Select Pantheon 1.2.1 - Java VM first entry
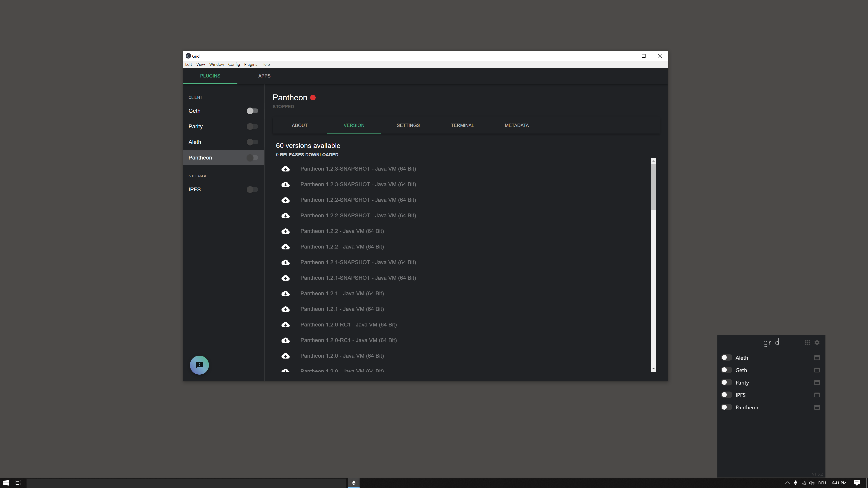Image resolution: width=868 pixels, height=488 pixels. click(342, 293)
